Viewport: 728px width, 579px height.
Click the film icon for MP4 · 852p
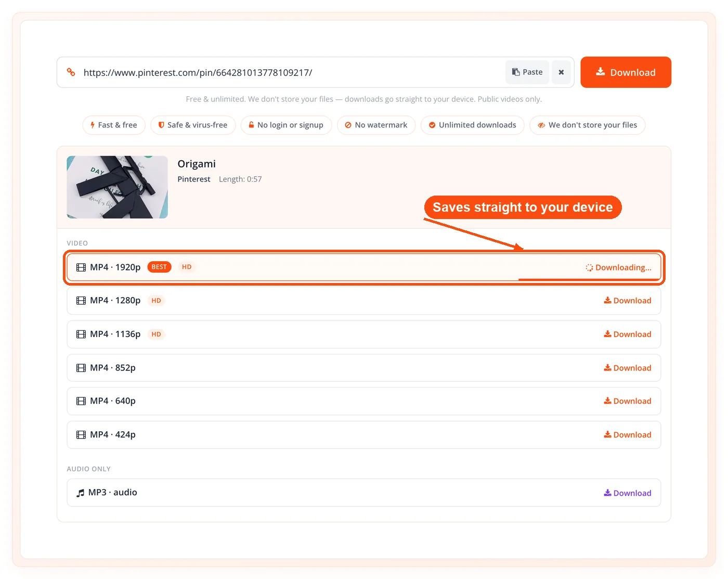(x=81, y=368)
